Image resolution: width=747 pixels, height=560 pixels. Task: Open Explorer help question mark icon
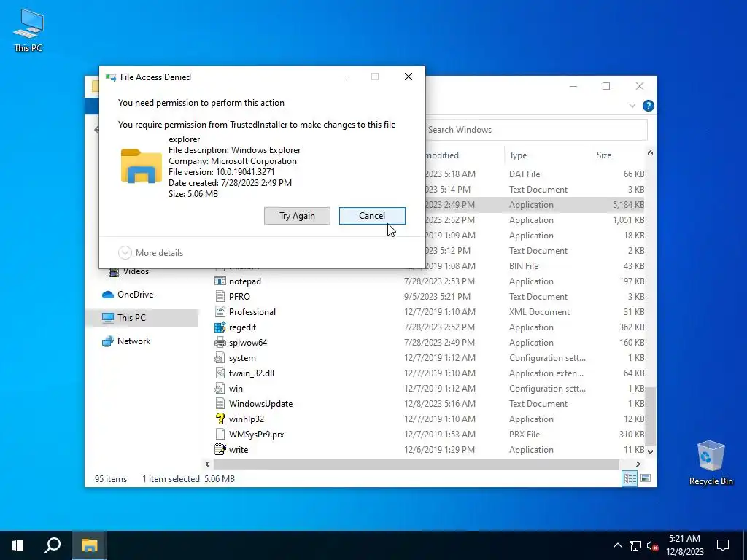(648, 106)
